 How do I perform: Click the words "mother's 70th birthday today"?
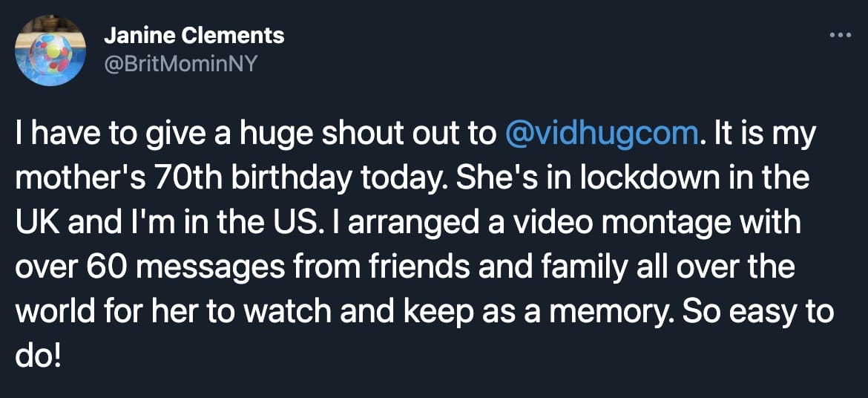point(206,178)
